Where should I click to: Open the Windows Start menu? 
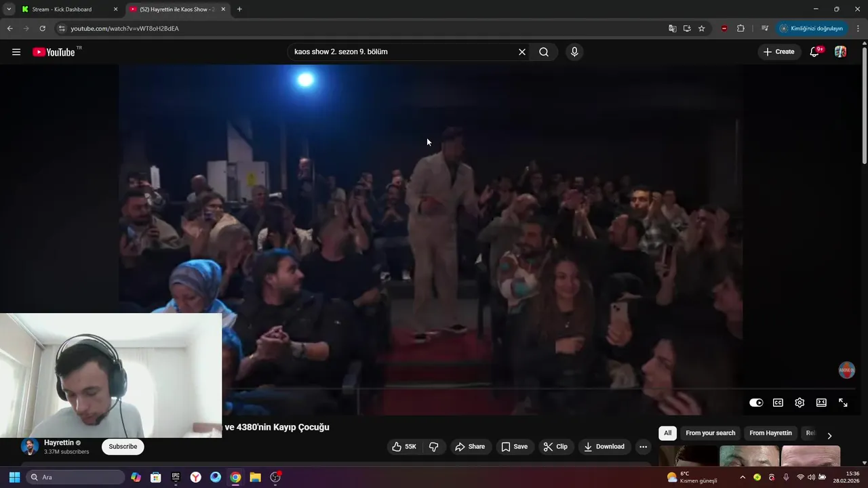[x=14, y=477]
